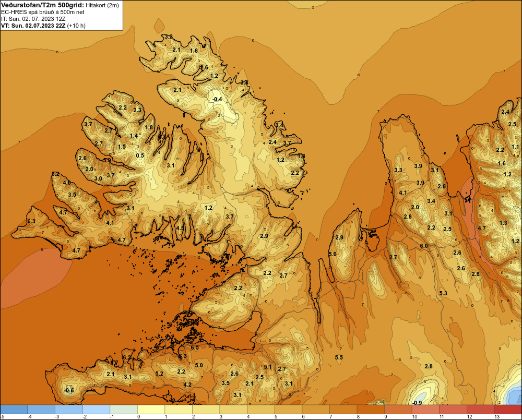Click the legend tick label '-3'
Viewport: 522px width, 420px height.
click(57, 417)
